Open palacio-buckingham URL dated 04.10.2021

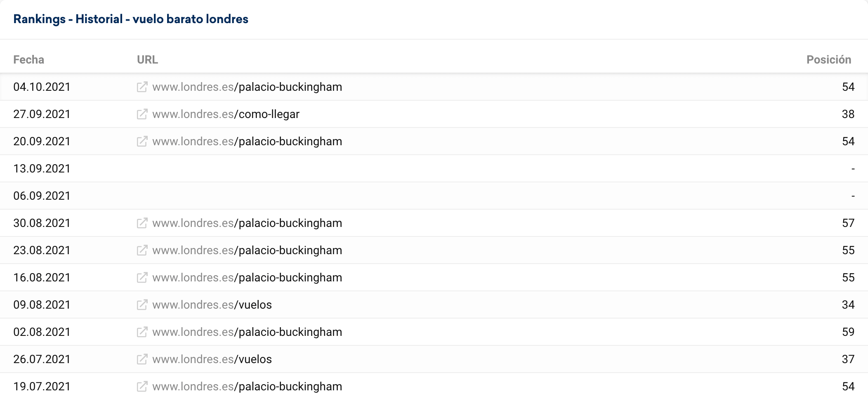tap(247, 87)
